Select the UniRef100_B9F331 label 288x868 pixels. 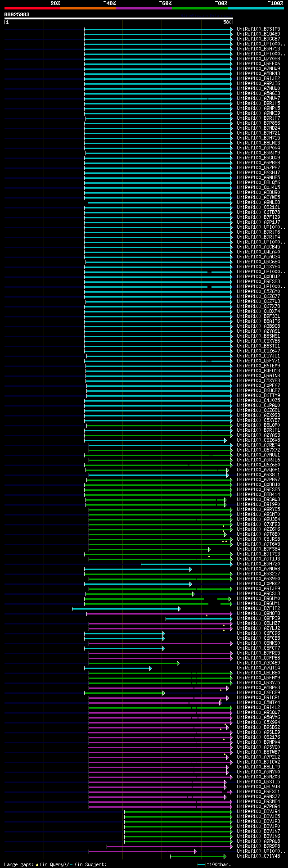(258, 316)
